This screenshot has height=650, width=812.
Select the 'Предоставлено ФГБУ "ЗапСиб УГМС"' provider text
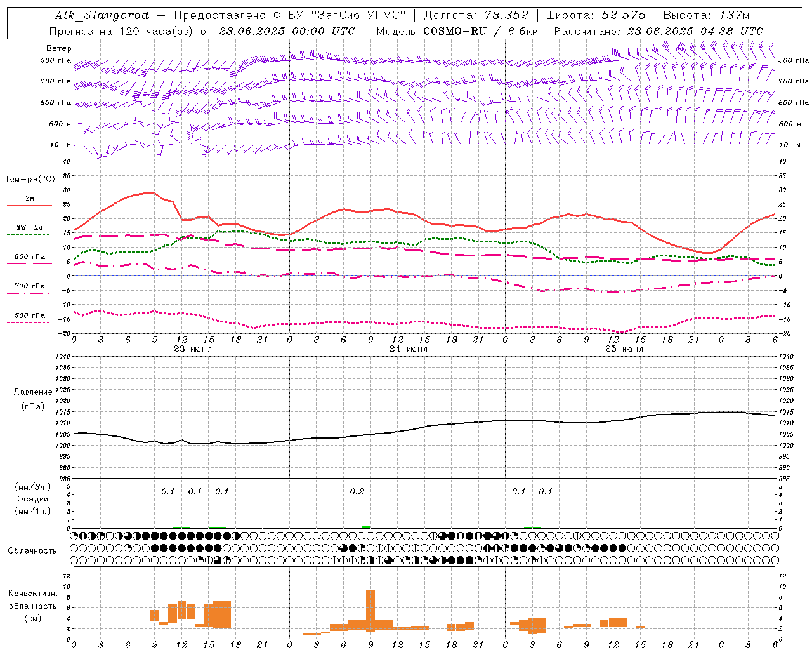[289, 15]
